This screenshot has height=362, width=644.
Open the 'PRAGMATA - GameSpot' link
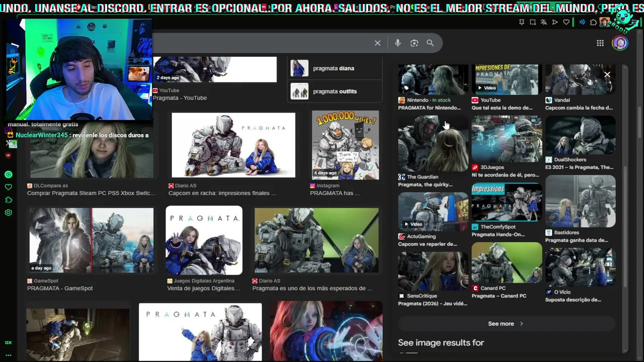click(x=60, y=289)
